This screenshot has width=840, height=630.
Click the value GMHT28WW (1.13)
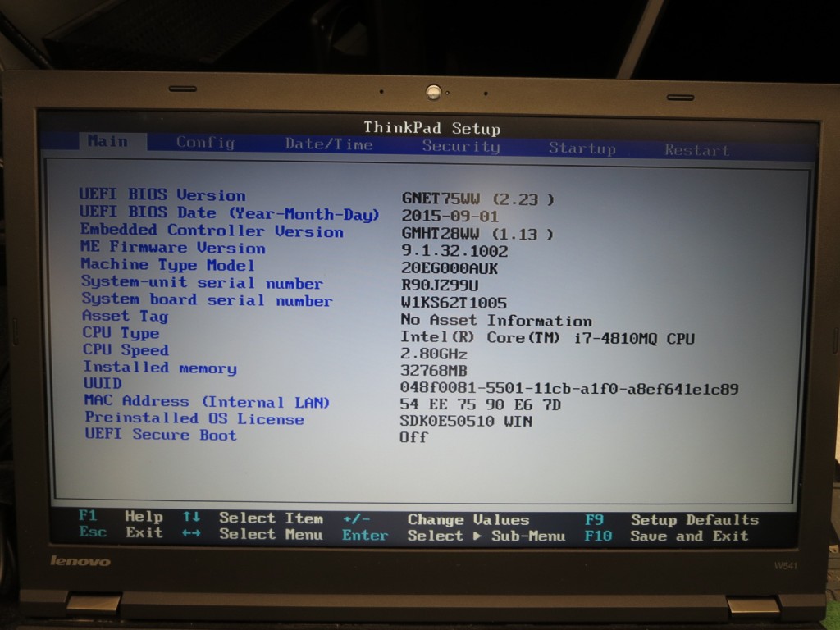tap(477, 234)
